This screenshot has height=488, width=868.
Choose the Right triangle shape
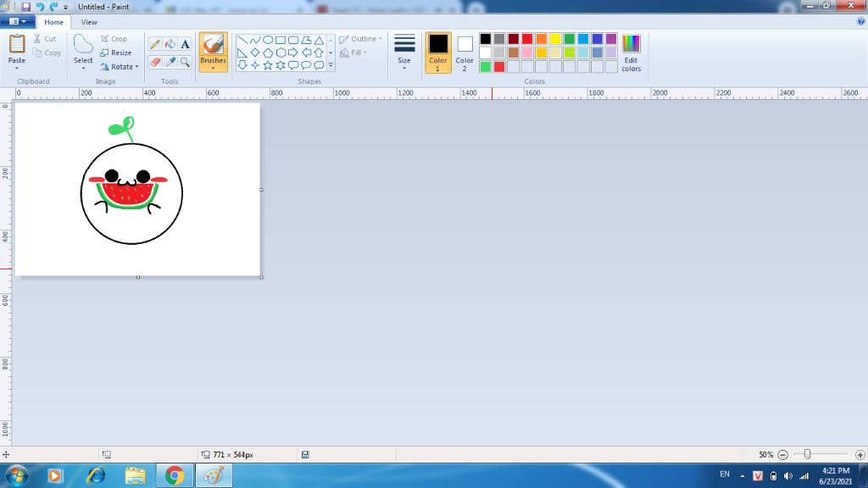click(x=242, y=53)
